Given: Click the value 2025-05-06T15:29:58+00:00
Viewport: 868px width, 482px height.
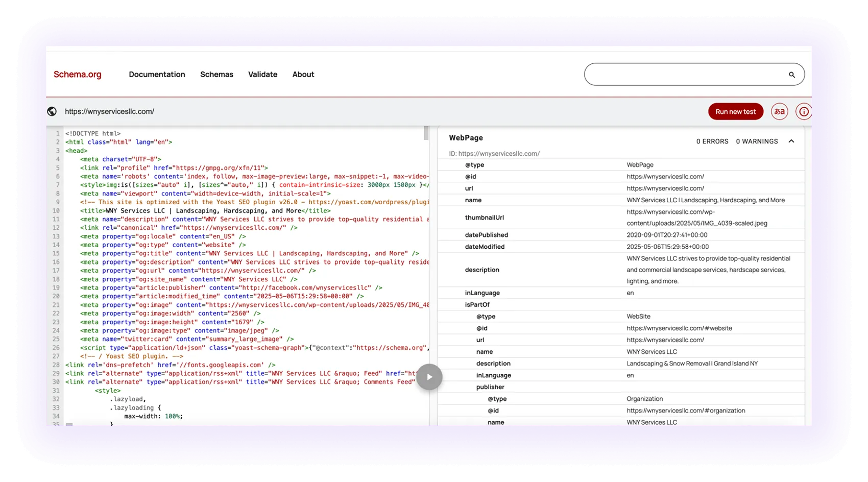Looking at the screenshot, I should 667,247.
